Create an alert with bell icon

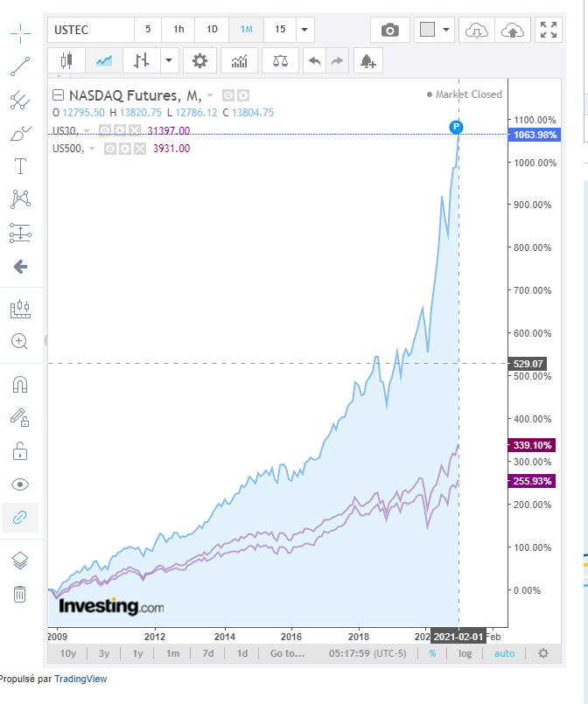pos(367,60)
